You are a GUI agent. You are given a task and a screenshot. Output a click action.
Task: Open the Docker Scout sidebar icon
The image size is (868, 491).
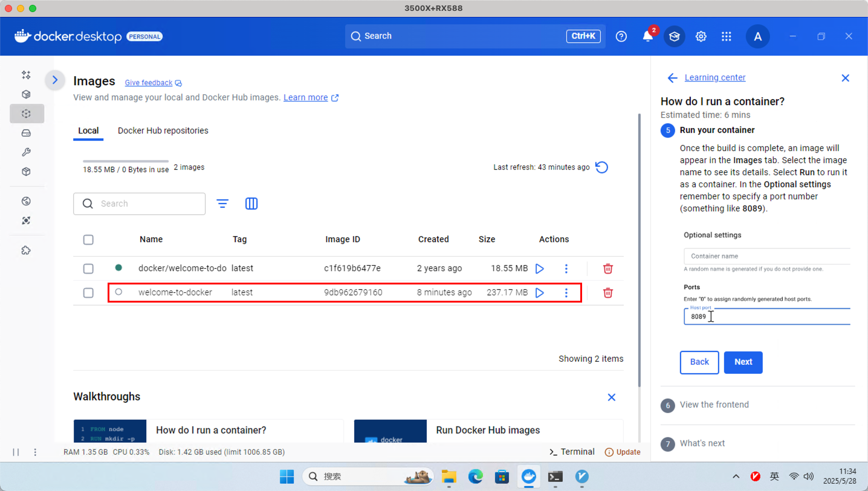26,220
